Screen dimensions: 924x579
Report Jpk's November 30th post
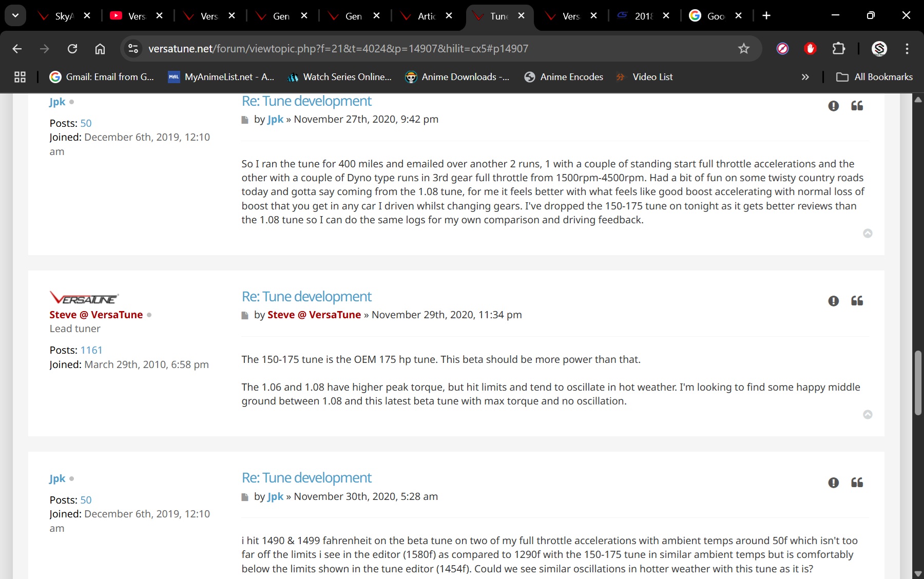tap(833, 483)
